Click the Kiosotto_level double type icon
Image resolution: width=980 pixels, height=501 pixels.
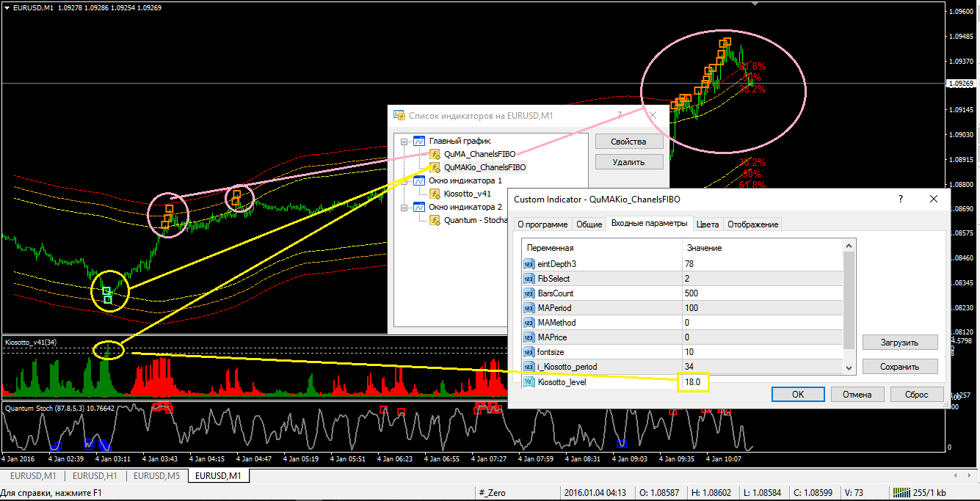pos(529,381)
